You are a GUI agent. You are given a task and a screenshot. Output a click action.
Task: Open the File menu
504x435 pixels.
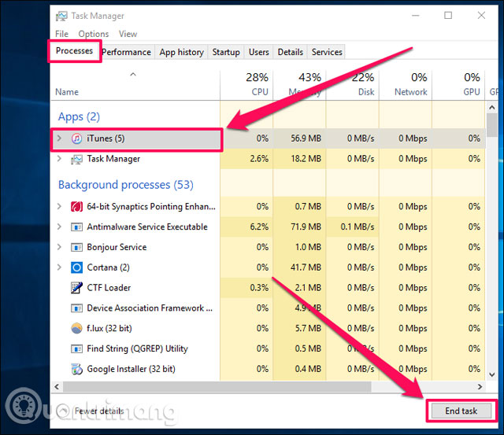[61, 34]
